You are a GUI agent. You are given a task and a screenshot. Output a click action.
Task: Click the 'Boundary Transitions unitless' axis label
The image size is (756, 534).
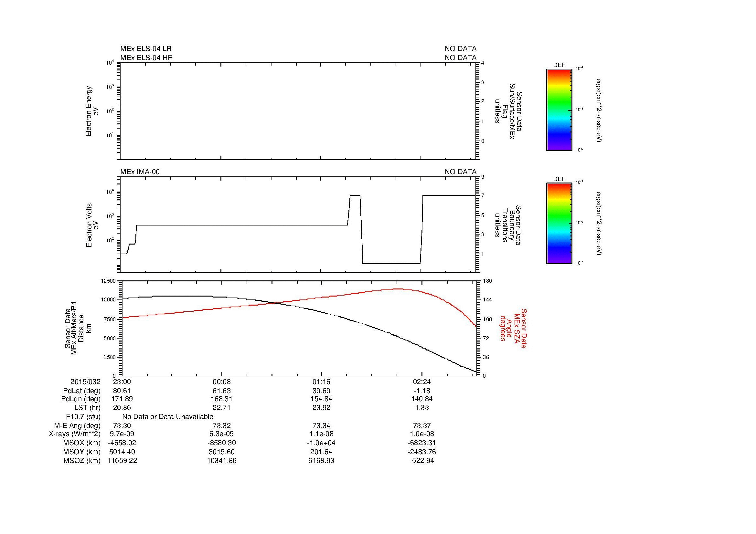click(508, 225)
